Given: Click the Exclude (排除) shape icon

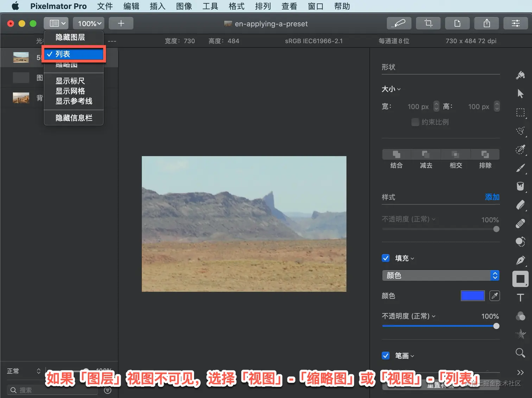Looking at the screenshot, I should tap(485, 154).
